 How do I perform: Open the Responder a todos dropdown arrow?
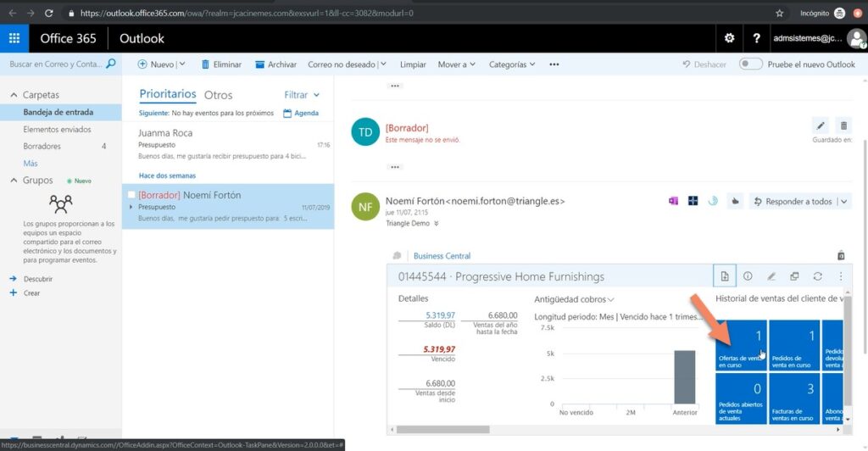(x=844, y=201)
